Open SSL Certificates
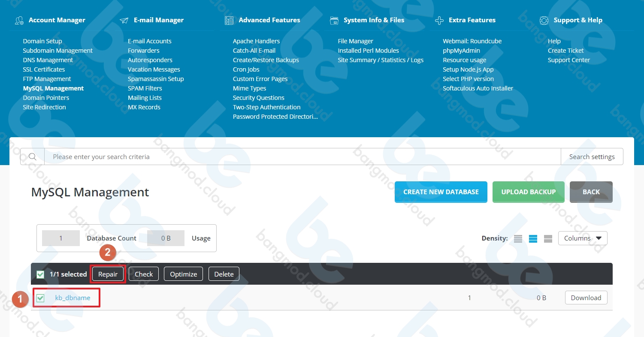The width and height of the screenshot is (644, 337). (x=44, y=69)
